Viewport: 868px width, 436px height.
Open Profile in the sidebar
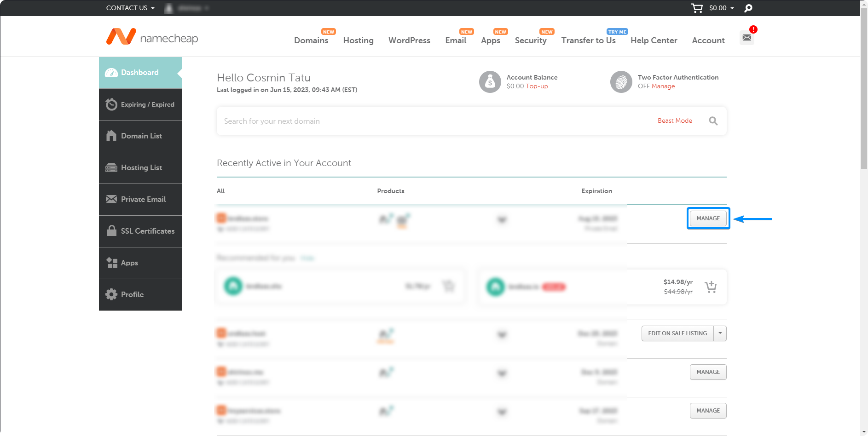(x=140, y=295)
